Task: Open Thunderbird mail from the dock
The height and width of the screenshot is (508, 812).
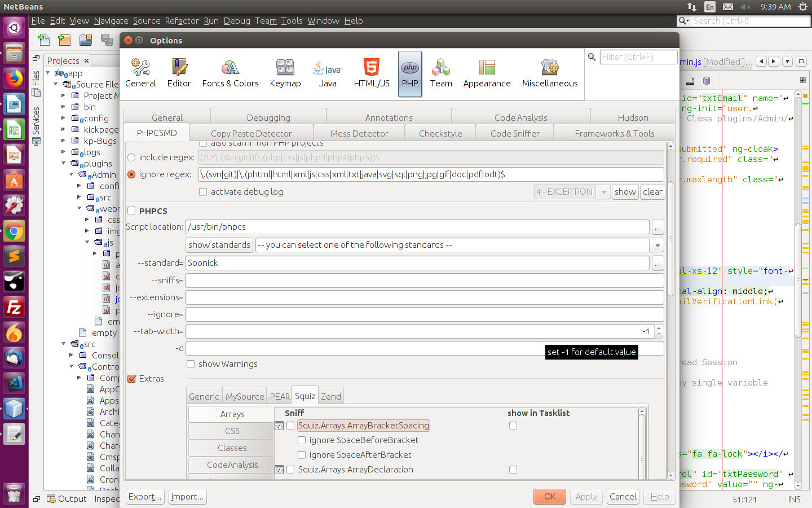Action: [x=14, y=358]
